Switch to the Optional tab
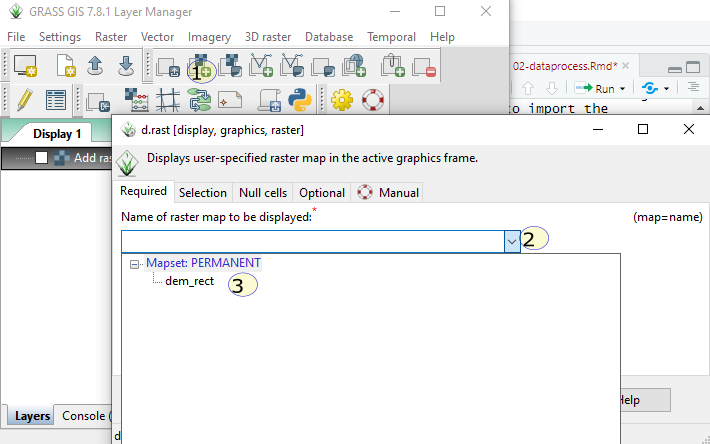Screen dimensions: 710x444 point(321,192)
